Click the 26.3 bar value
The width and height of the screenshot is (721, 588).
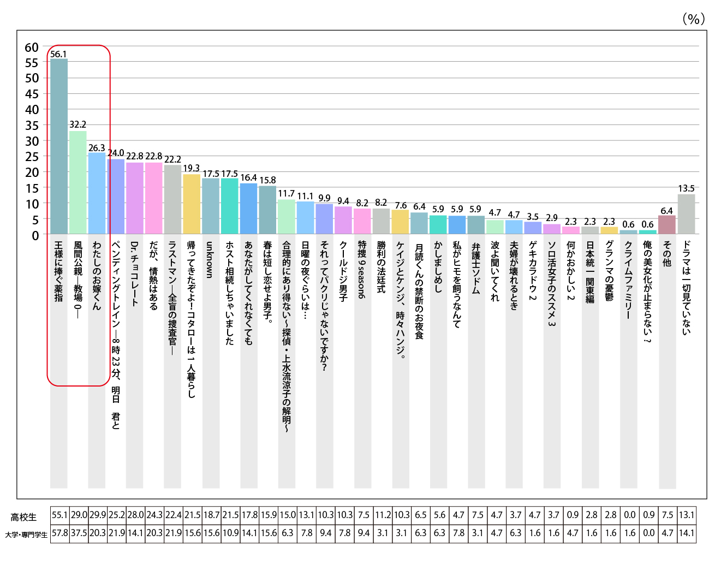tap(97, 148)
